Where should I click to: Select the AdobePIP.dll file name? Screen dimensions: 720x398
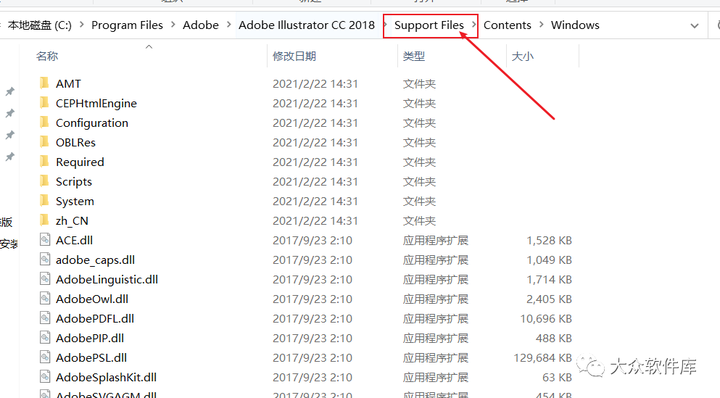coord(90,338)
